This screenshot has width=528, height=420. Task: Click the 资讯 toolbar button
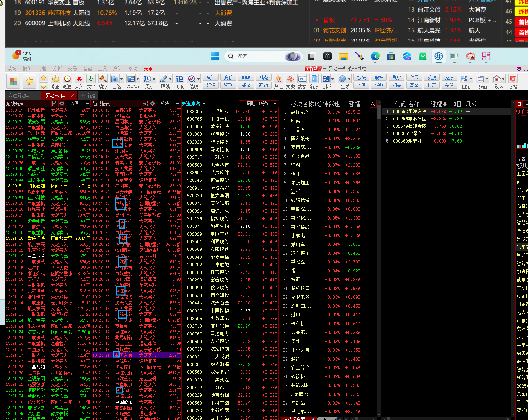[x=211, y=77]
